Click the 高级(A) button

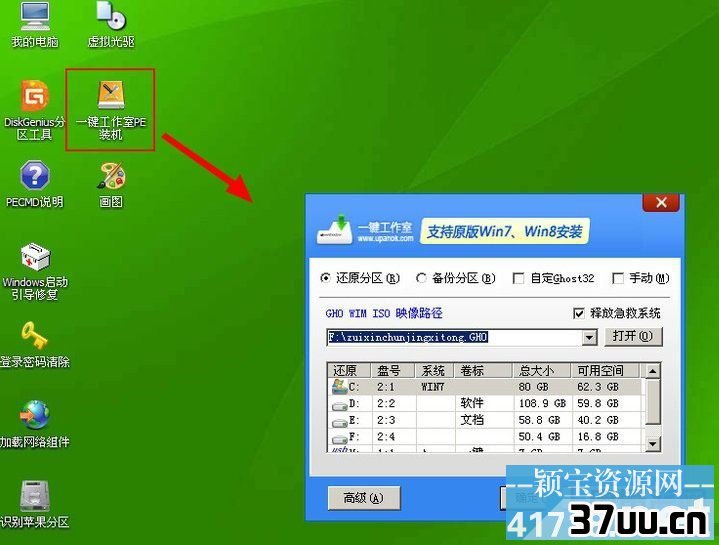(x=364, y=498)
